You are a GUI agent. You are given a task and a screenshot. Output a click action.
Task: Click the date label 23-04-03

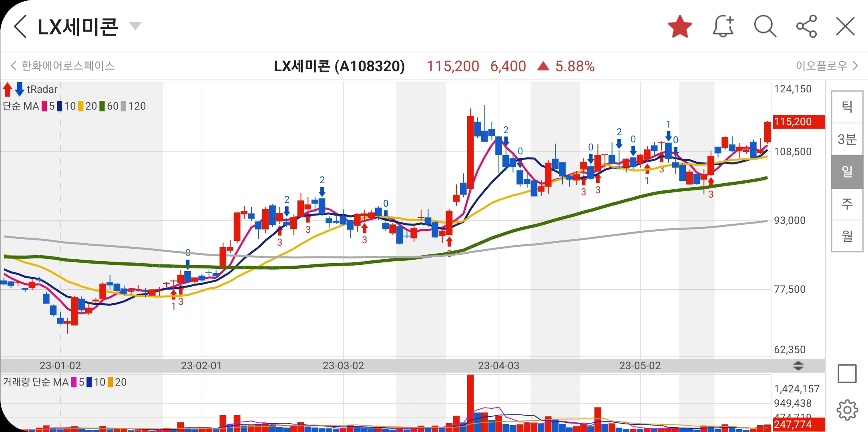(x=498, y=366)
